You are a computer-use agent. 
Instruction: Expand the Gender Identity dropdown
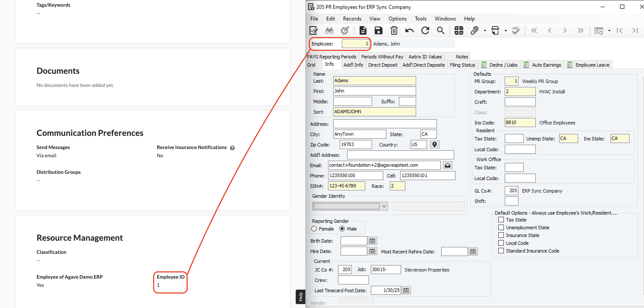[x=384, y=206]
